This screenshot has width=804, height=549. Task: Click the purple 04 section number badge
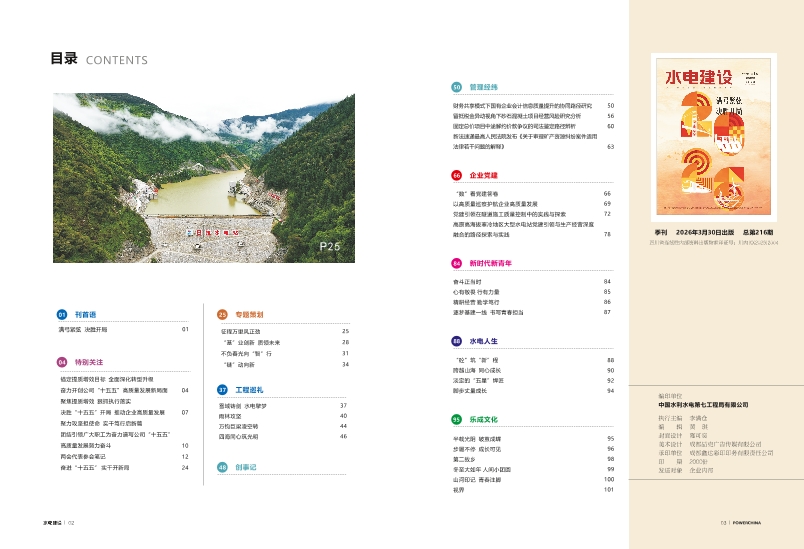[61, 361]
